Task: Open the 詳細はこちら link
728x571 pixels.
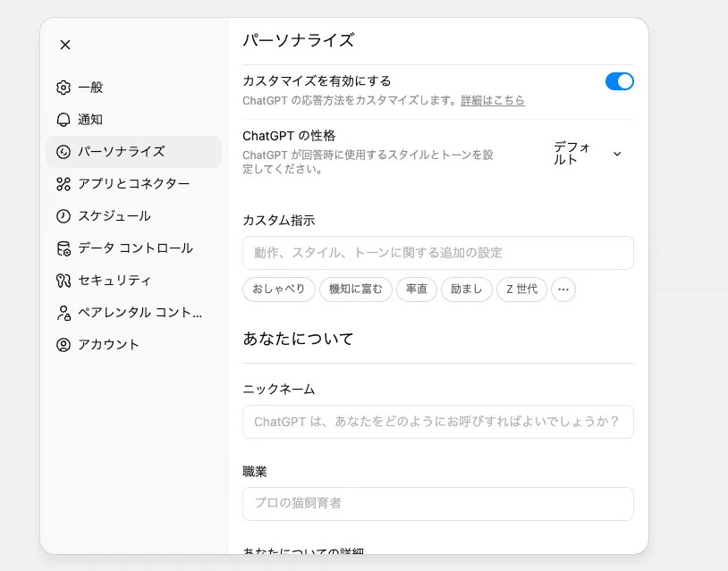Action: click(x=493, y=101)
